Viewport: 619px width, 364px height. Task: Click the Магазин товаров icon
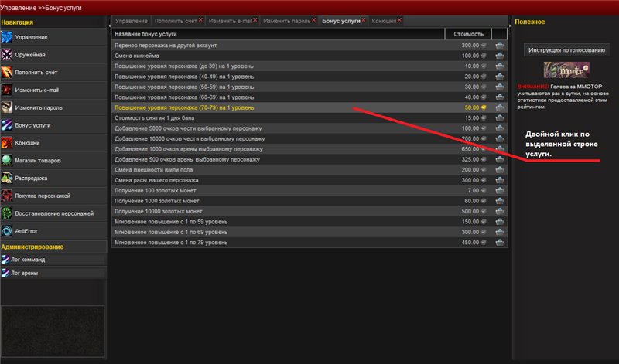coord(7,160)
